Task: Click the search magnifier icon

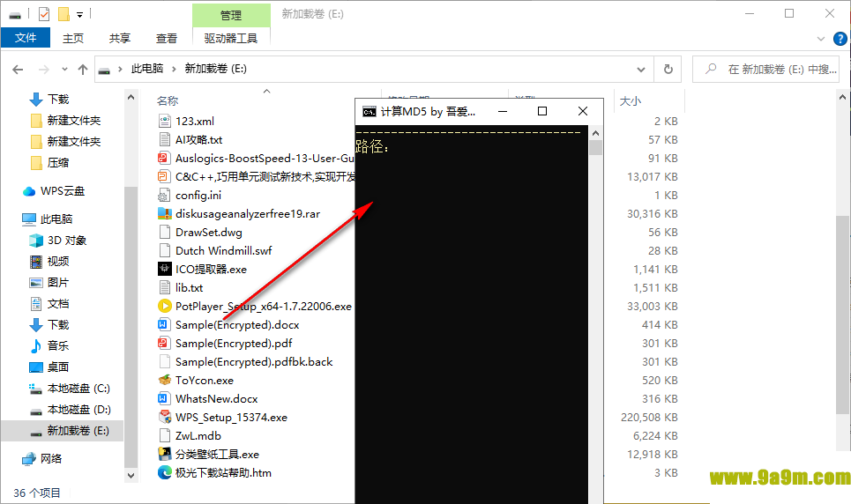Action: (x=711, y=69)
